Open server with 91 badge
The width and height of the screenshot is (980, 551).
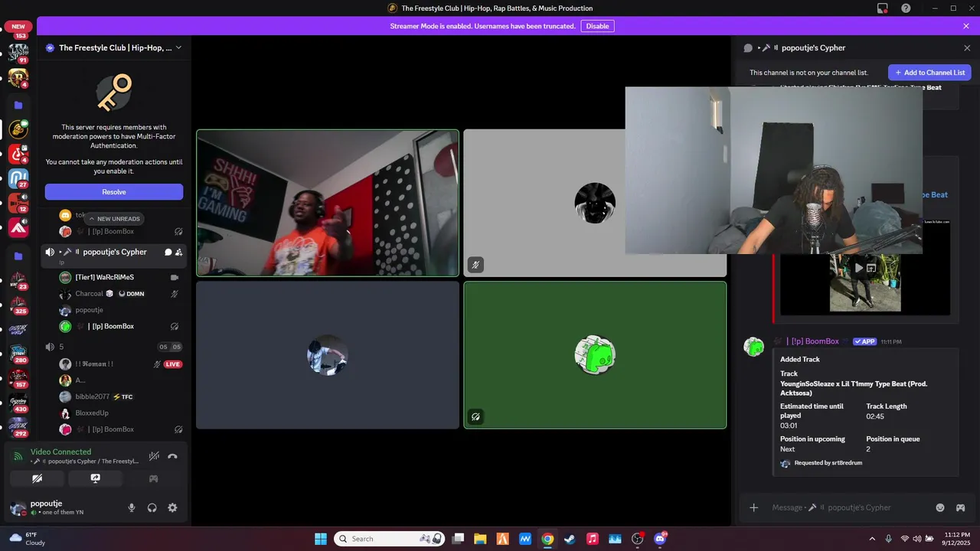pyautogui.click(x=18, y=53)
